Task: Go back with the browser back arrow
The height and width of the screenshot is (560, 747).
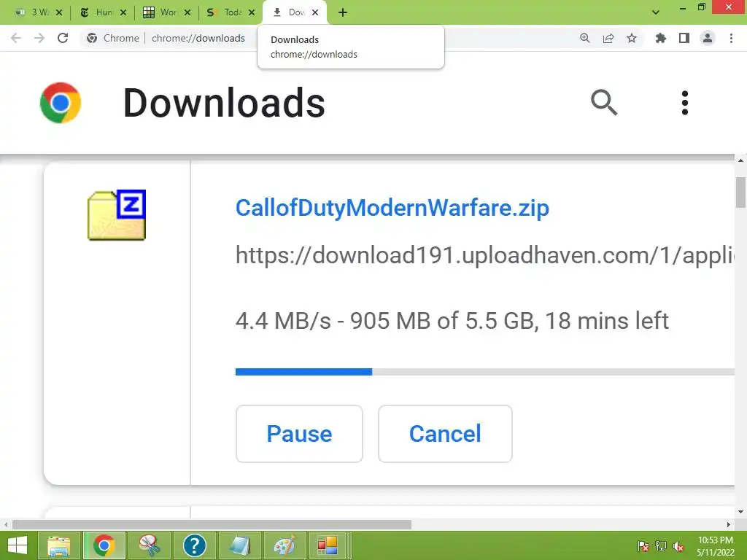Action: click(16, 38)
